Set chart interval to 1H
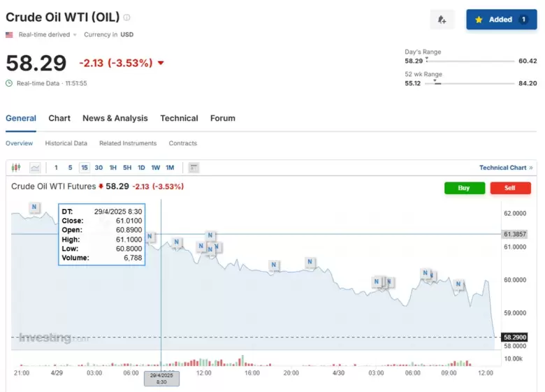This screenshot has width=545, height=392. coord(113,168)
